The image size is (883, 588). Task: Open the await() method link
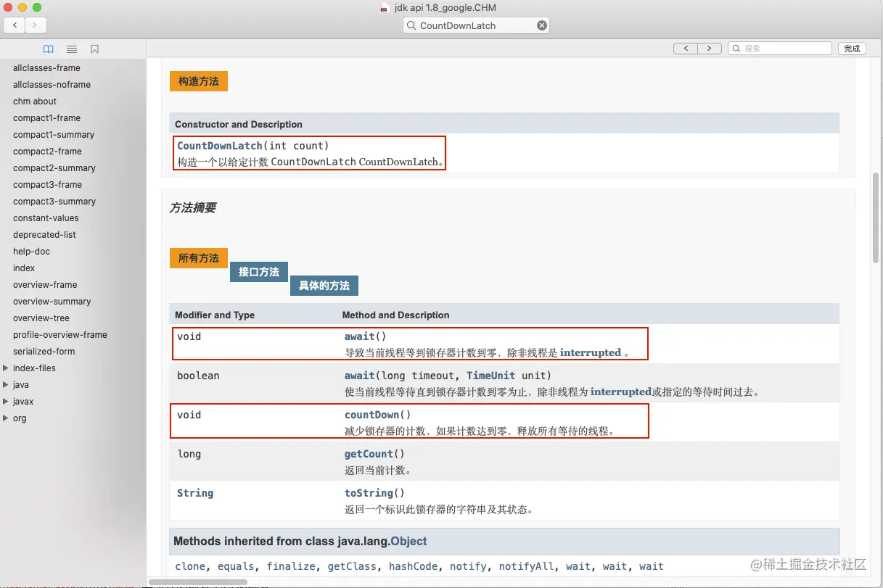click(x=360, y=336)
